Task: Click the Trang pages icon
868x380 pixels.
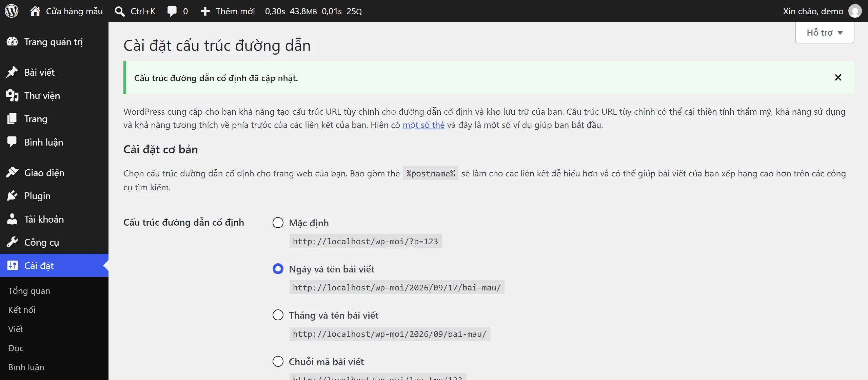Action: 12,118
